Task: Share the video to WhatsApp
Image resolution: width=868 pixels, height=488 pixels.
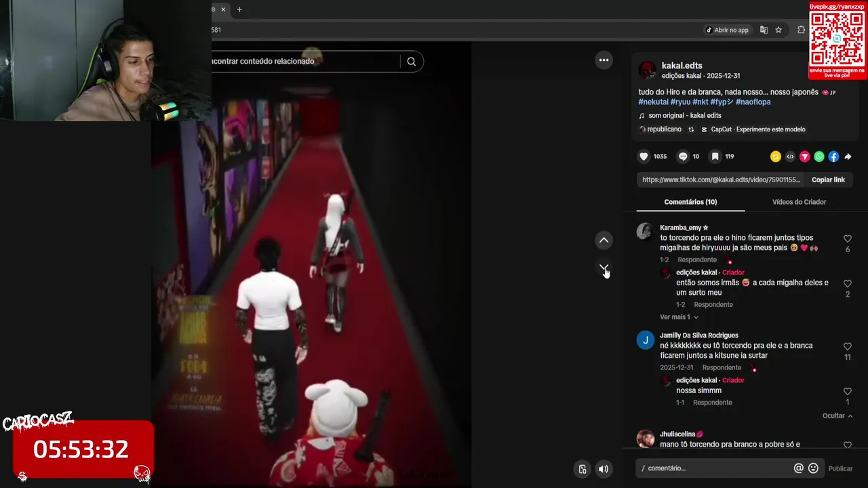Action: (819, 157)
